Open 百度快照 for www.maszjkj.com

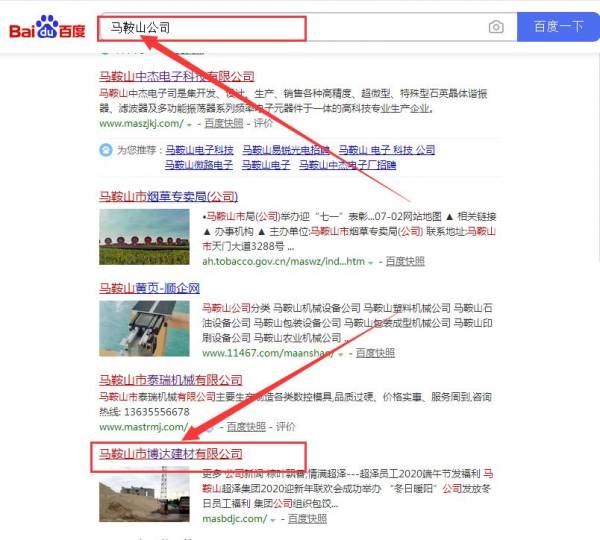click(224, 124)
